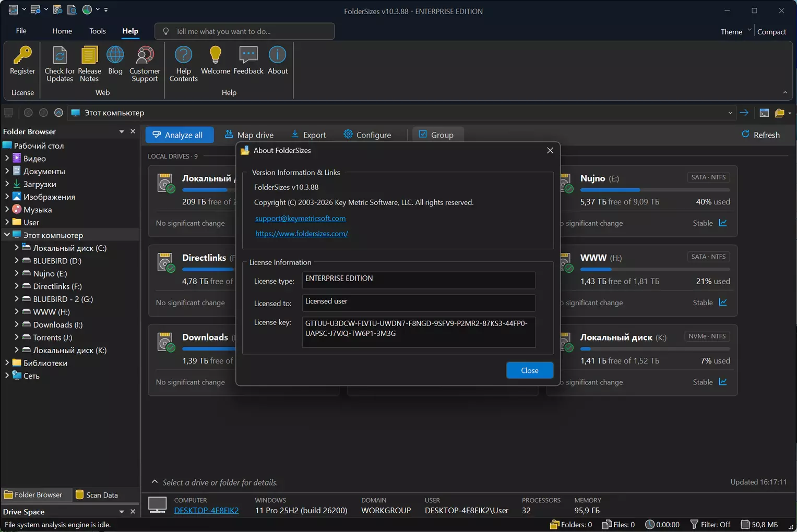Click the blue Close button in About dialog
797x532 pixels.
click(530, 370)
